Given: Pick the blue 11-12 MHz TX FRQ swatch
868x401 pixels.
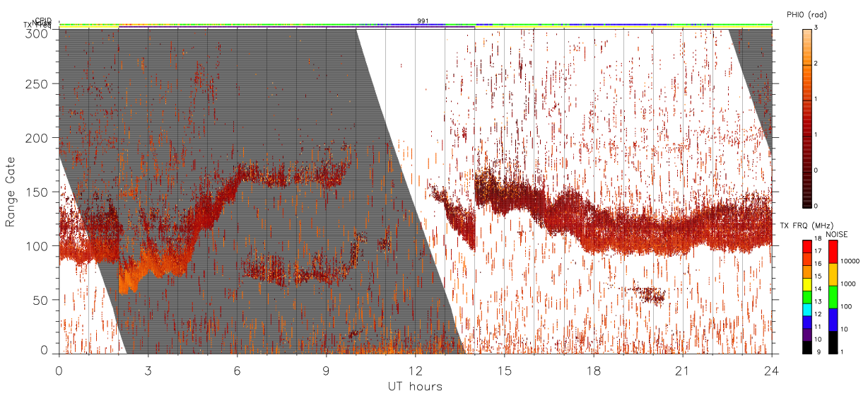Looking at the screenshot, I should point(807,321).
